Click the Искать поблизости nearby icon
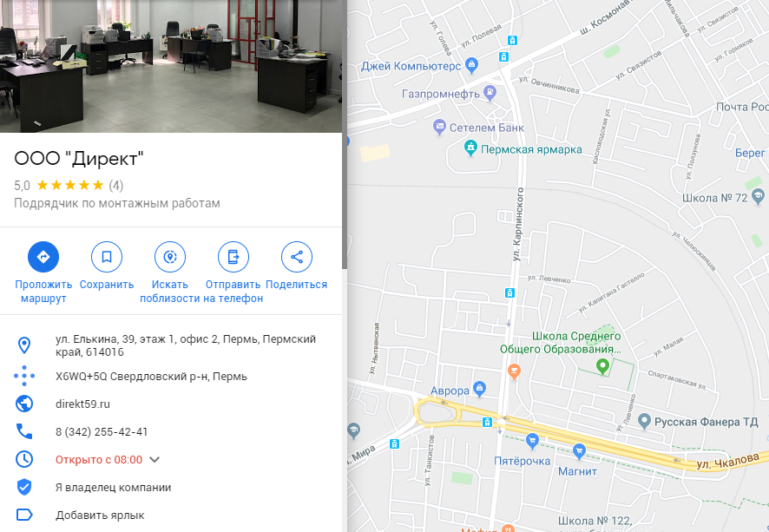This screenshot has width=769, height=532. point(170,257)
